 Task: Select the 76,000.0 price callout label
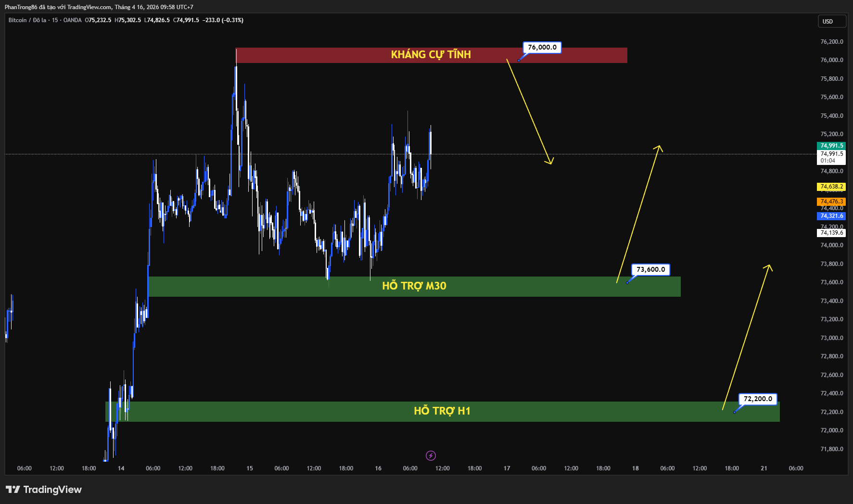click(x=542, y=47)
